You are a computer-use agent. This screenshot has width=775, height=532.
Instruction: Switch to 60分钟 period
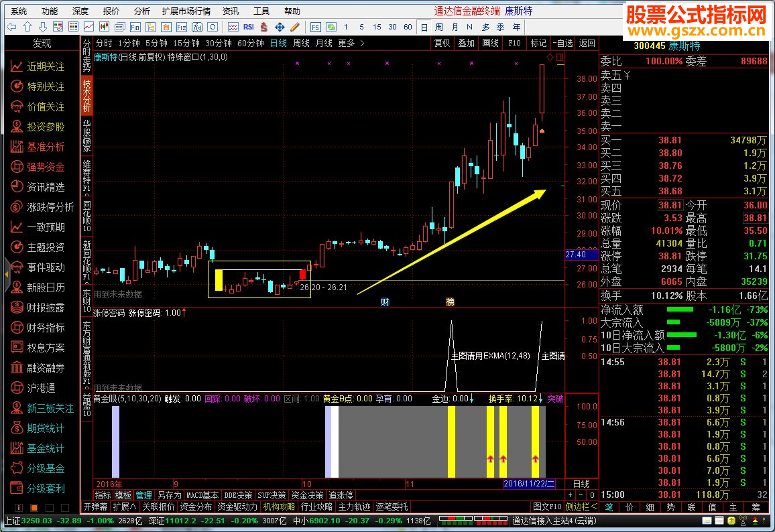(251, 43)
